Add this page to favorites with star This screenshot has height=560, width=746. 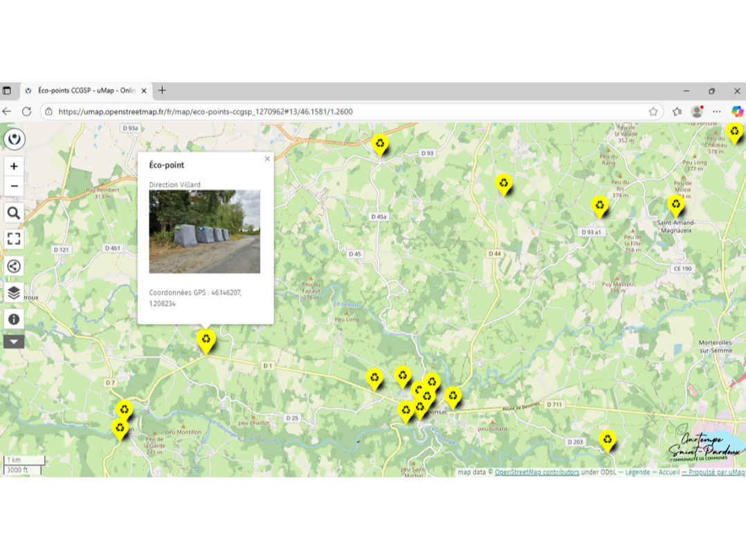click(x=653, y=111)
